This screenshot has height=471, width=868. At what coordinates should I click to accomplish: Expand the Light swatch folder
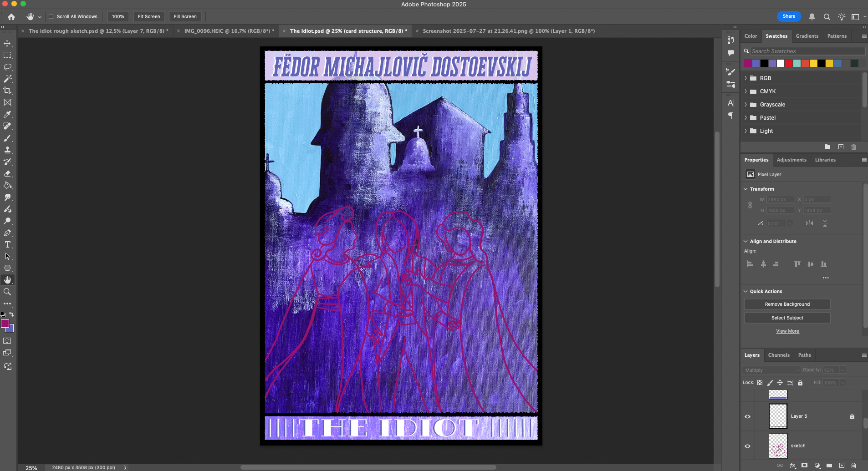point(745,131)
